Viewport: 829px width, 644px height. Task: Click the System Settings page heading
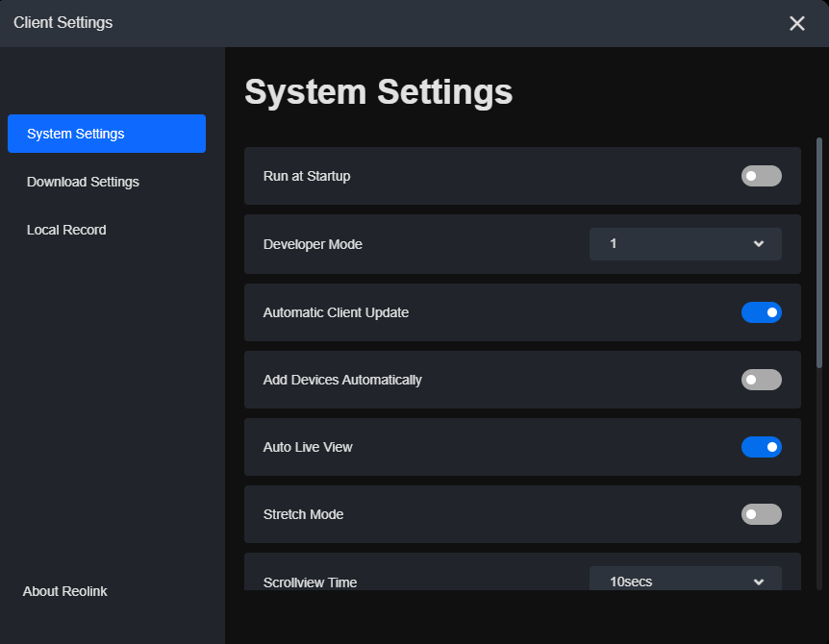tap(379, 92)
